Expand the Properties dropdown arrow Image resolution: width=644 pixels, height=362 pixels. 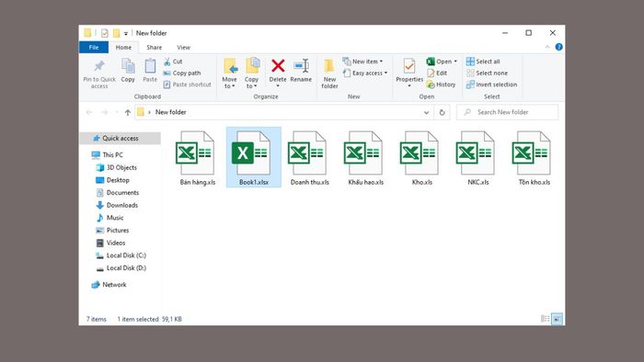pos(409,85)
